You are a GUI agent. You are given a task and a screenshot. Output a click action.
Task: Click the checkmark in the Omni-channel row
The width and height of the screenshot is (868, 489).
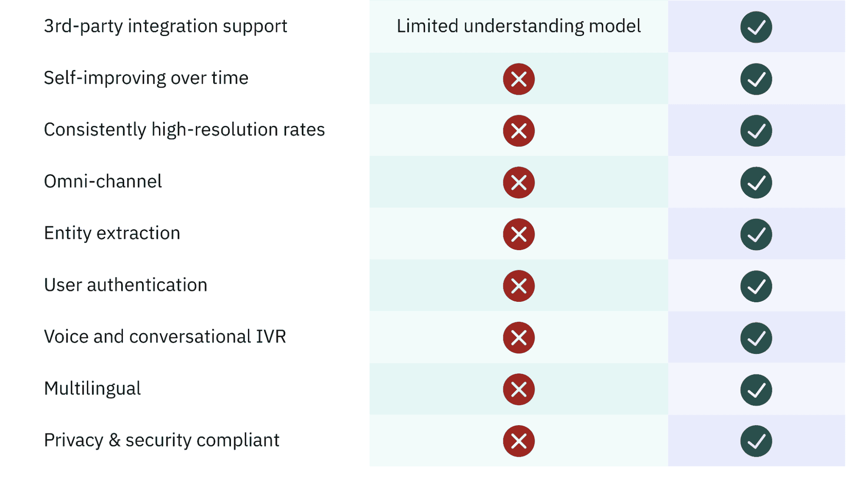(756, 182)
